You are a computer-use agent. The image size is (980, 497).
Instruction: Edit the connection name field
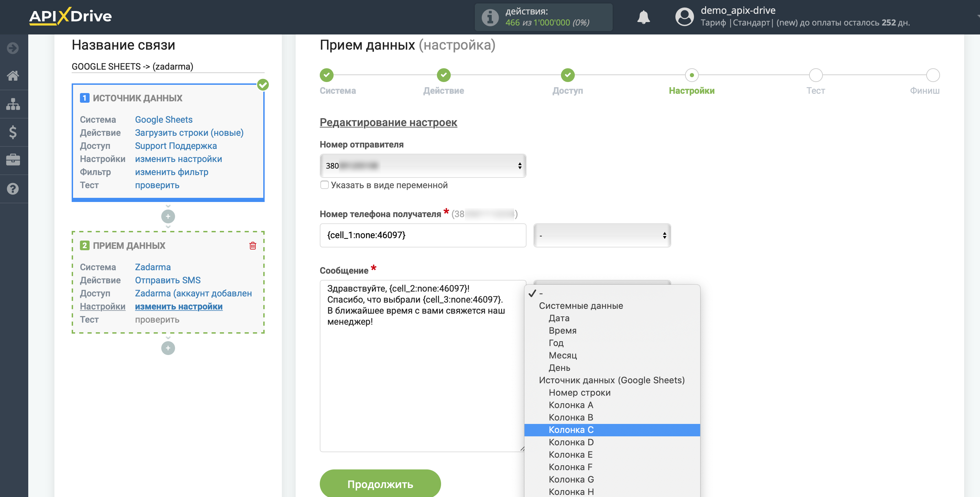pos(168,67)
